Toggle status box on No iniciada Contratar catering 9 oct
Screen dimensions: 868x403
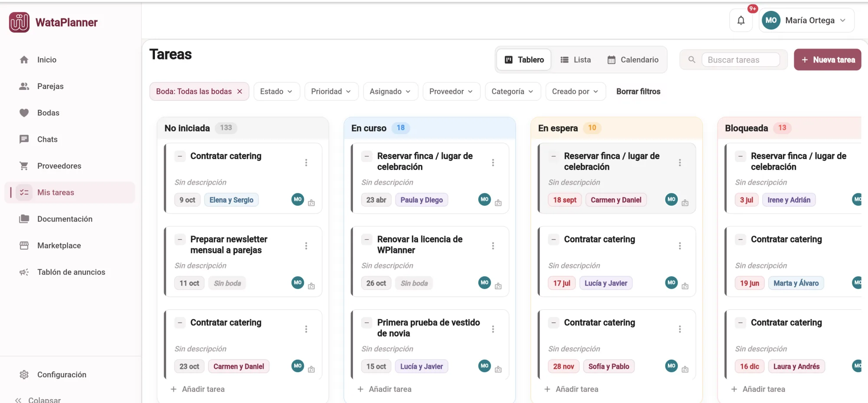[x=180, y=156]
